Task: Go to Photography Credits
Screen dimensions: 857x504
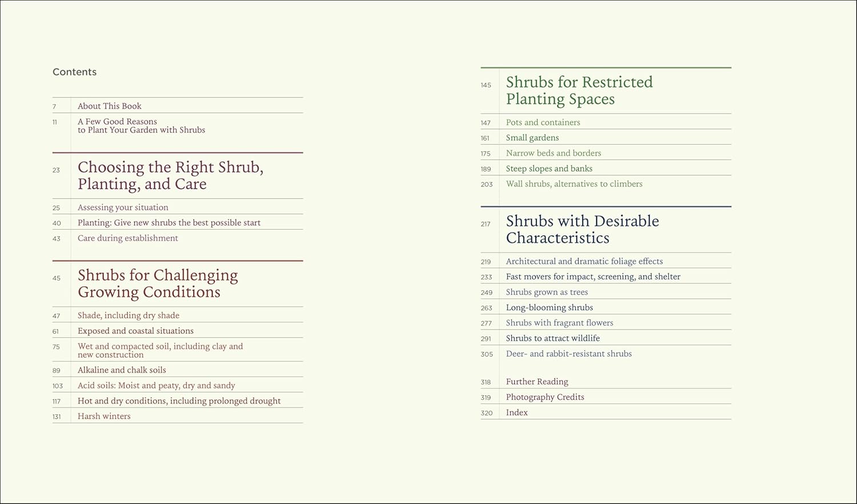Action: tap(545, 397)
